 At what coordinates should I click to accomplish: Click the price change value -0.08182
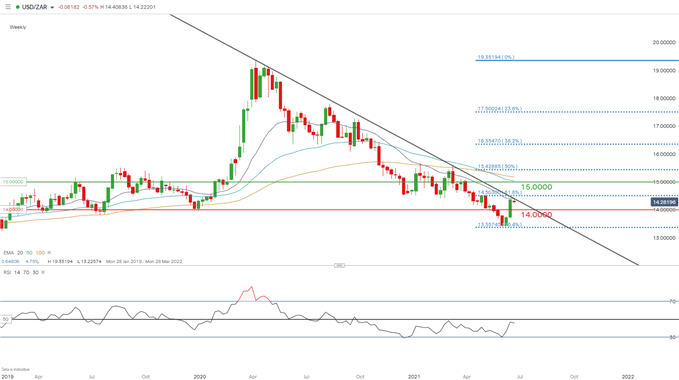coord(69,7)
